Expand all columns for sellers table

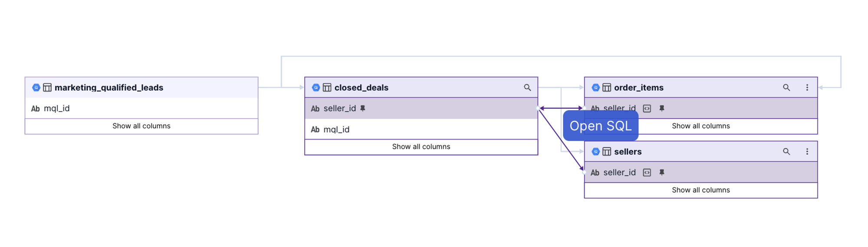click(x=700, y=190)
